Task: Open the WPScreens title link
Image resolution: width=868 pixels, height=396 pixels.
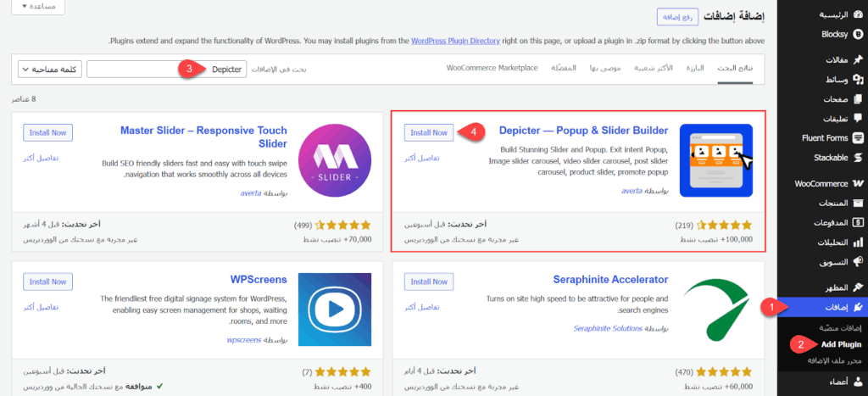Action: click(x=259, y=280)
